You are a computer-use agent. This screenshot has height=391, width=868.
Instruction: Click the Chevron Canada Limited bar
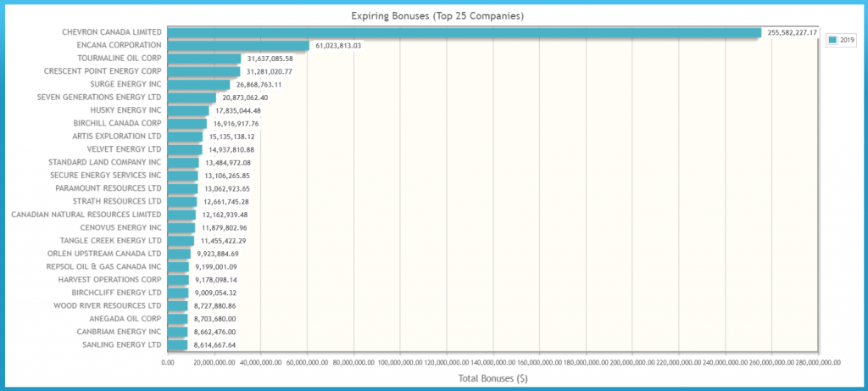click(x=465, y=33)
